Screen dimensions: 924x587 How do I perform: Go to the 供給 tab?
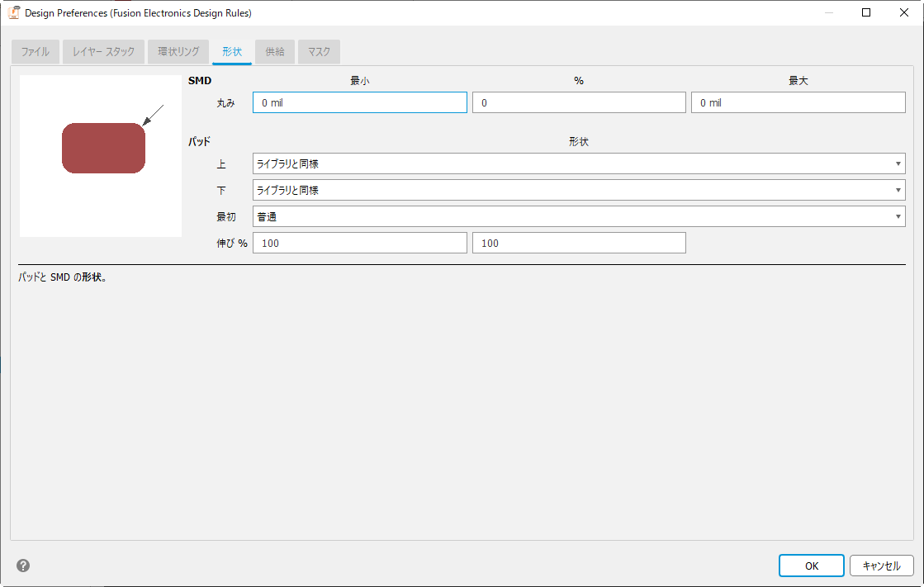coord(275,52)
